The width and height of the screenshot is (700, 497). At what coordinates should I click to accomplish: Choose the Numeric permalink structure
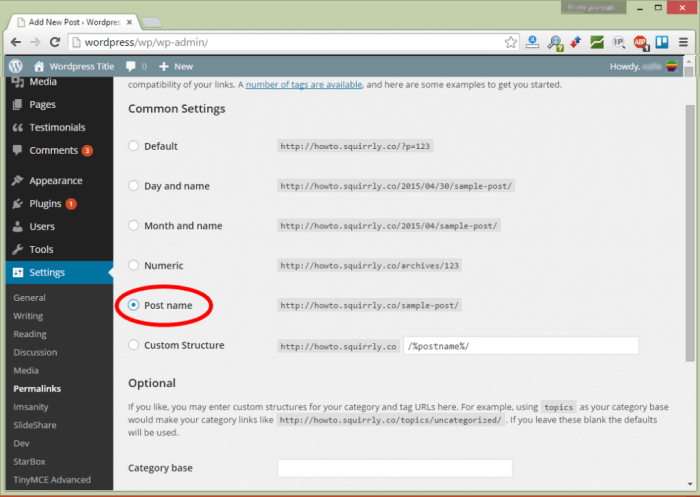pyautogui.click(x=134, y=266)
